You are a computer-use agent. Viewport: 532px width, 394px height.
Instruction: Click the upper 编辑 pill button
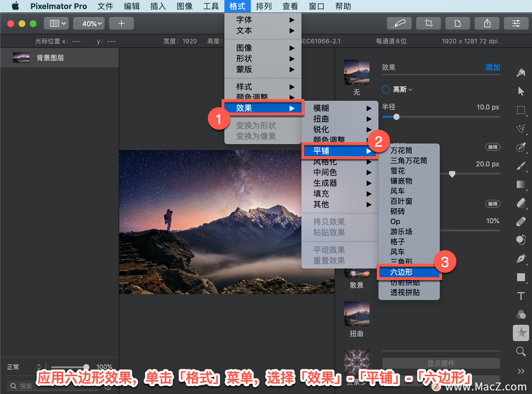[493, 147]
